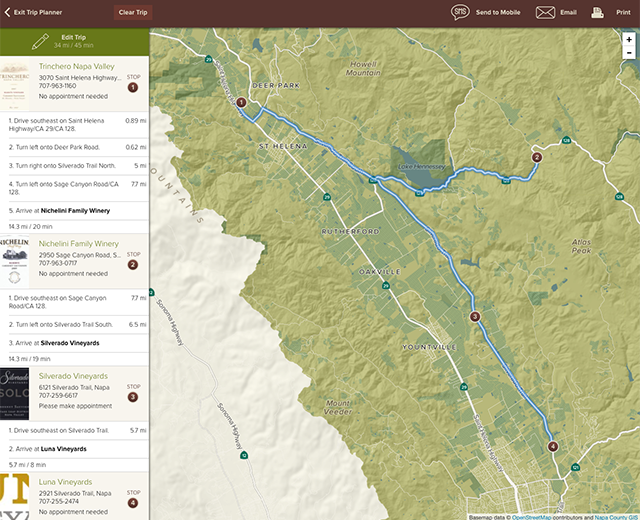Image resolution: width=640 pixels, height=520 pixels.
Task: Click '5.7 mi / 8 min' leg summary
Action: point(27,464)
